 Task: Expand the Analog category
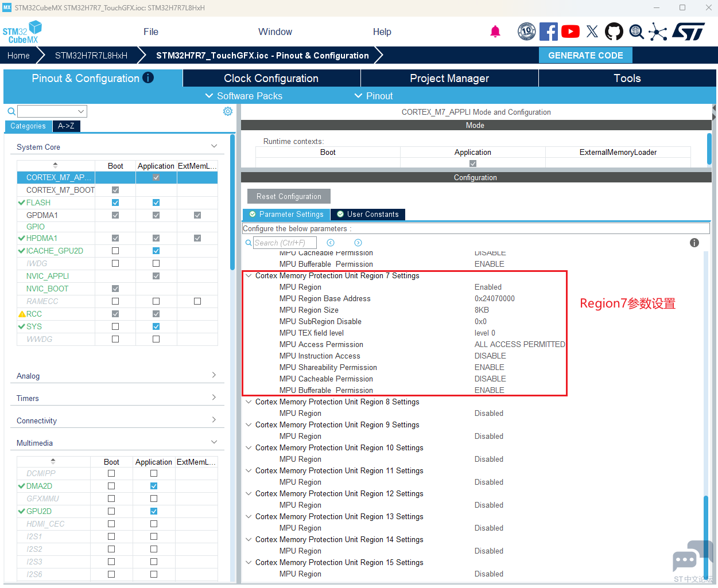pyautogui.click(x=214, y=375)
